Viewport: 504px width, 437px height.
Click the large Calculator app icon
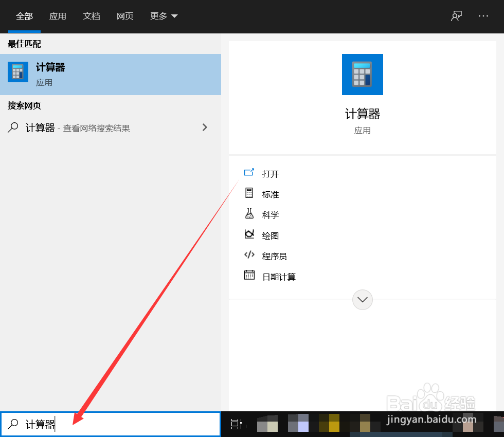click(x=363, y=75)
